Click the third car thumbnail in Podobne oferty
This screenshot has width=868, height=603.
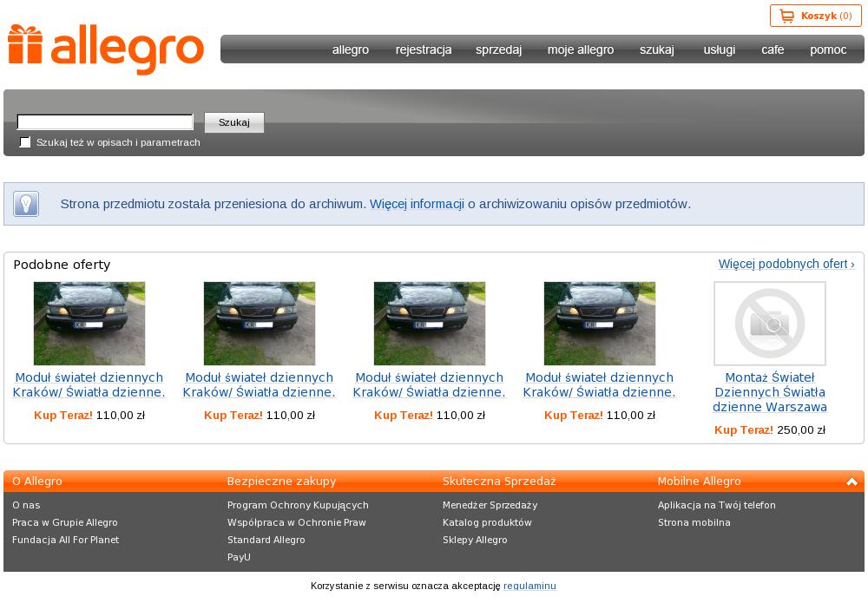point(430,324)
